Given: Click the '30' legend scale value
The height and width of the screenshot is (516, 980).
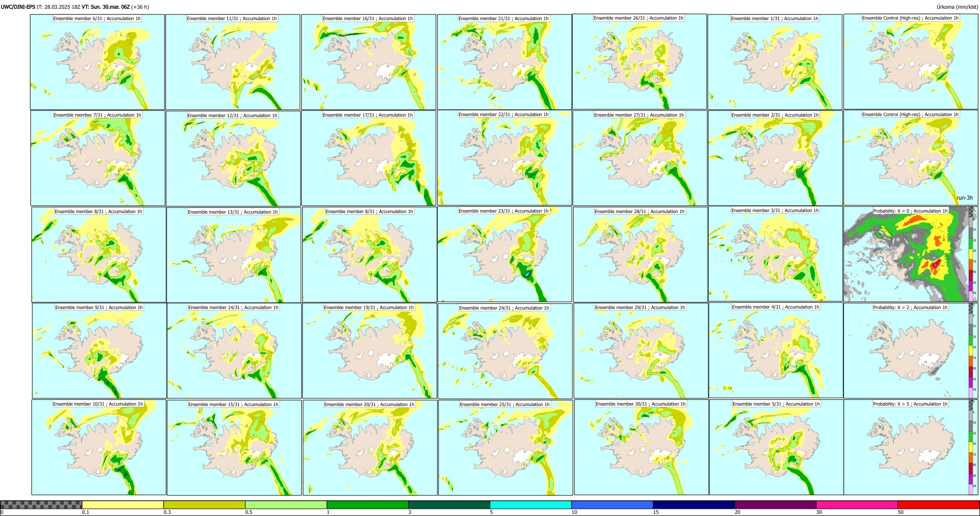Looking at the screenshot, I should pos(819,512).
